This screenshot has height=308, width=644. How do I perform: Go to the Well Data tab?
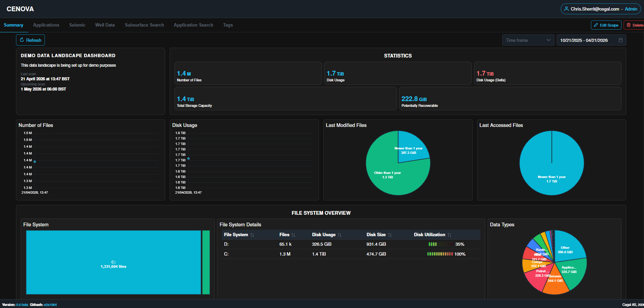[x=105, y=25]
